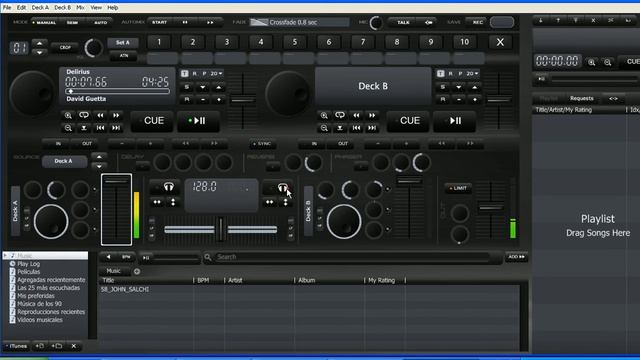Toggle Deck B headphone monitoring
640x360 pixels.
282,187
